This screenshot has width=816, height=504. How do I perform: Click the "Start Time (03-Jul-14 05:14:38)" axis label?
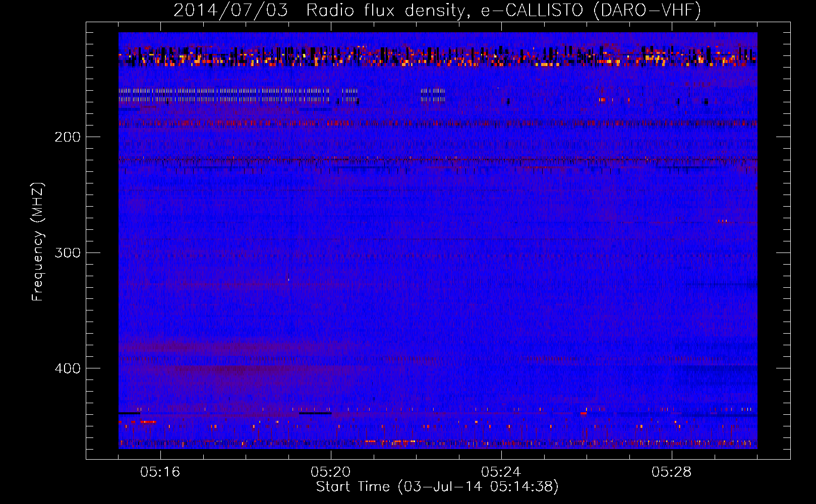tap(437, 487)
